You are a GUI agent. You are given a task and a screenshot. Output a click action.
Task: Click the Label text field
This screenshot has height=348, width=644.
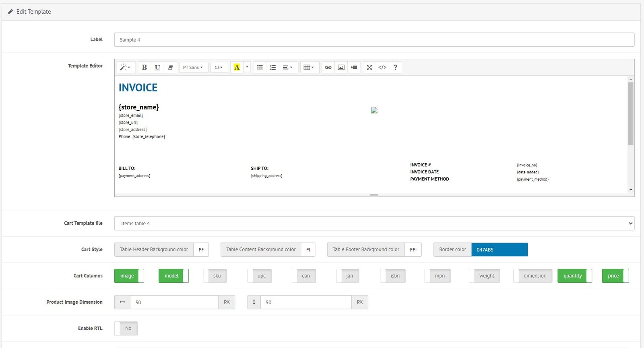coord(374,40)
